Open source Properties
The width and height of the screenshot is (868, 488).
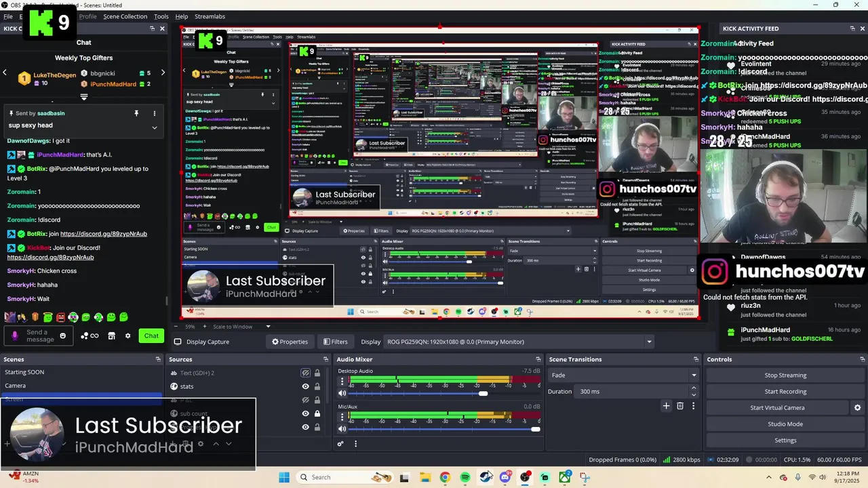click(290, 342)
